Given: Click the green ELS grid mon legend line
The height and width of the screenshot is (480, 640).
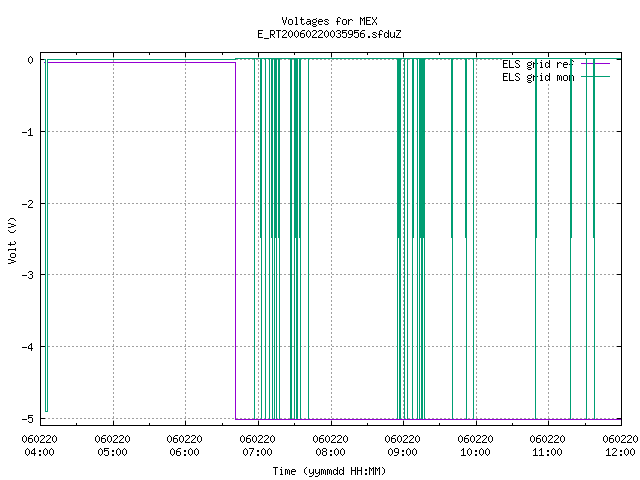Looking at the screenshot, I should click(x=596, y=77).
